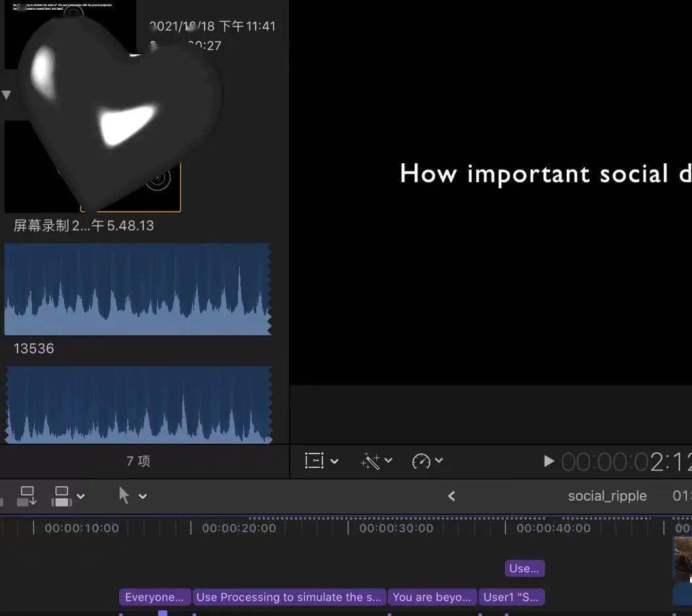The width and height of the screenshot is (692, 616).
Task: Open the tool selection chevron menu
Action: pyautogui.click(x=143, y=497)
